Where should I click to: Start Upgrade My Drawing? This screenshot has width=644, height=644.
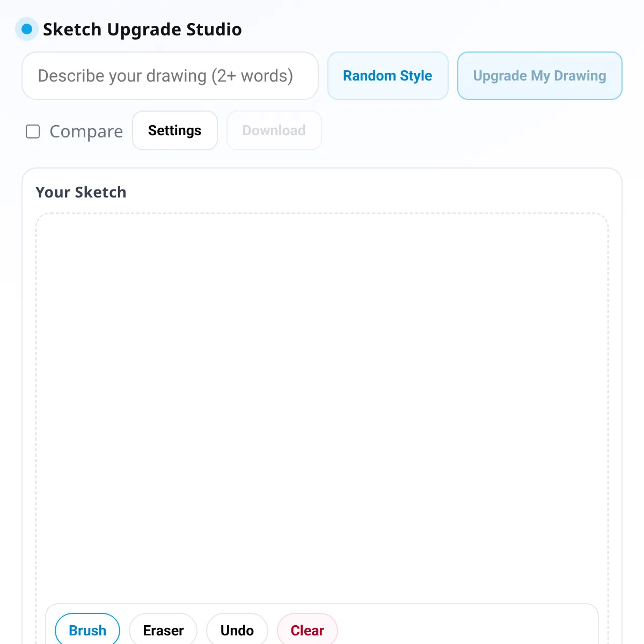(540, 76)
